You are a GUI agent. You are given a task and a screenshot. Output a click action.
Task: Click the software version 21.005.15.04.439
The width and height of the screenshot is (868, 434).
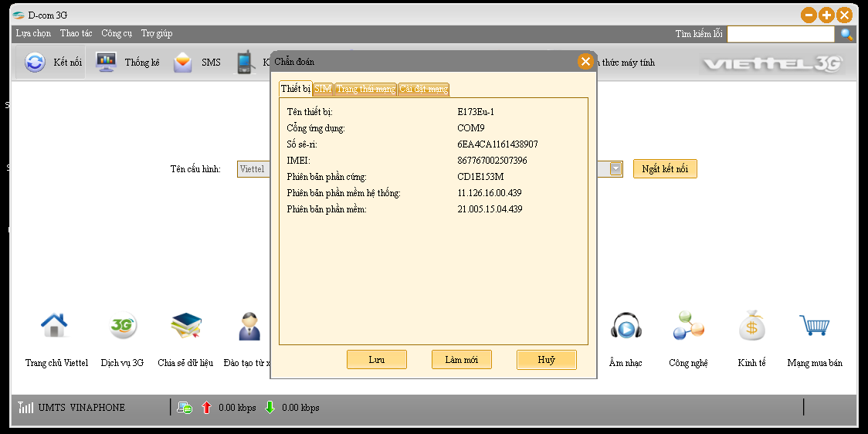click(x=490, y=209)
